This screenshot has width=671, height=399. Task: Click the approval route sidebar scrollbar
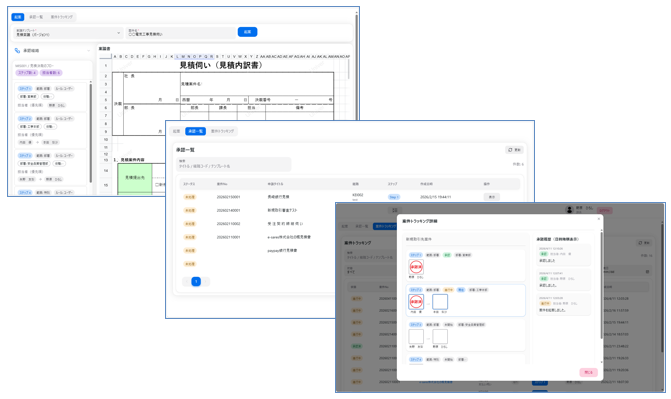click(91, 133)
